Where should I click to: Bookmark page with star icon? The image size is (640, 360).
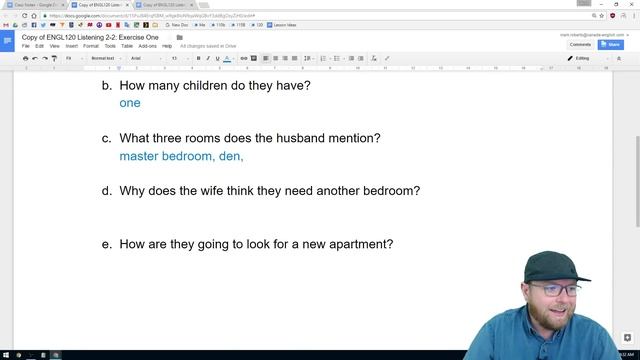[x=602, y=16]
